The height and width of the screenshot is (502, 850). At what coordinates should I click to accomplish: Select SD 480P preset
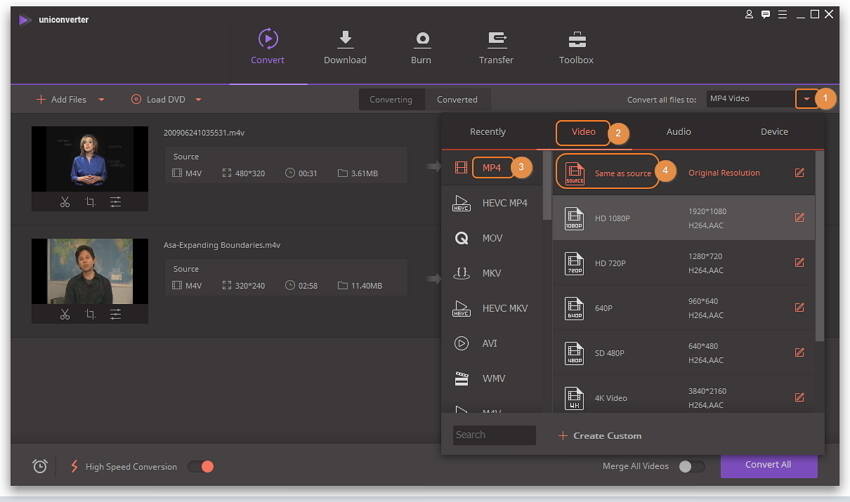[x=683, y=353]
